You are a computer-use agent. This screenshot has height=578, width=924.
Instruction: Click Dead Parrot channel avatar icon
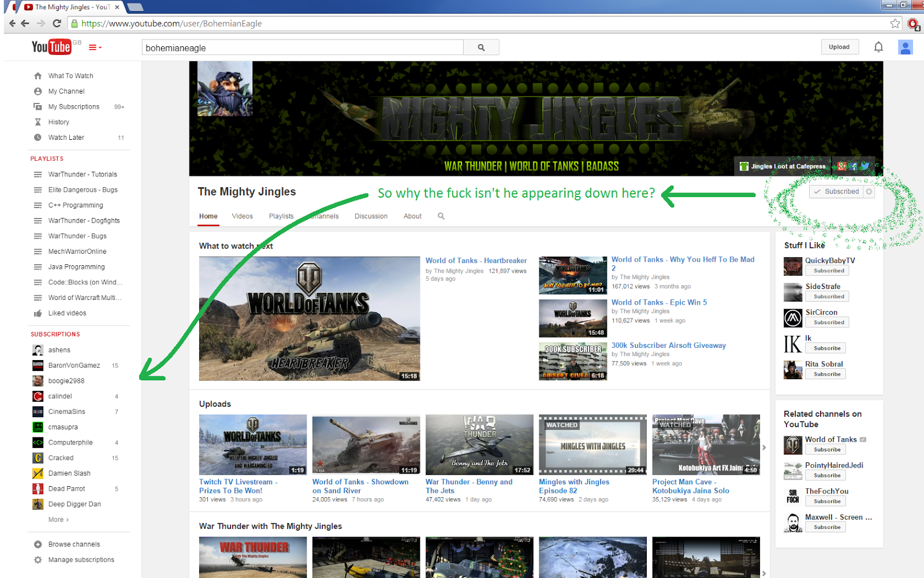pyautogui.click(x=38, y=489)
